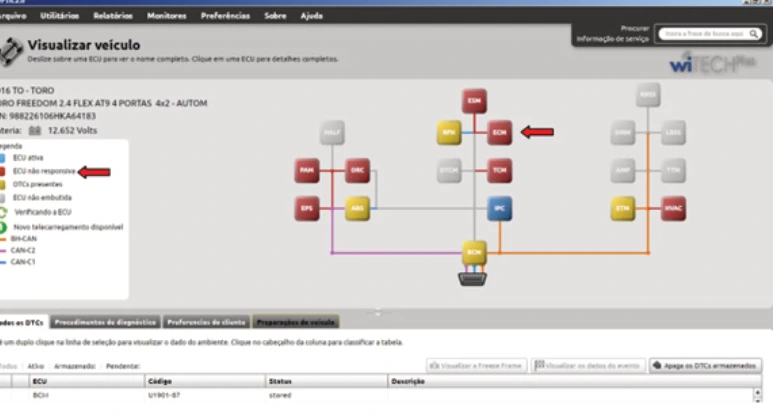Switch to Procedimentos de diagnóstico tab
This screenshot has width=781, height=418.
tap(105, 322)
